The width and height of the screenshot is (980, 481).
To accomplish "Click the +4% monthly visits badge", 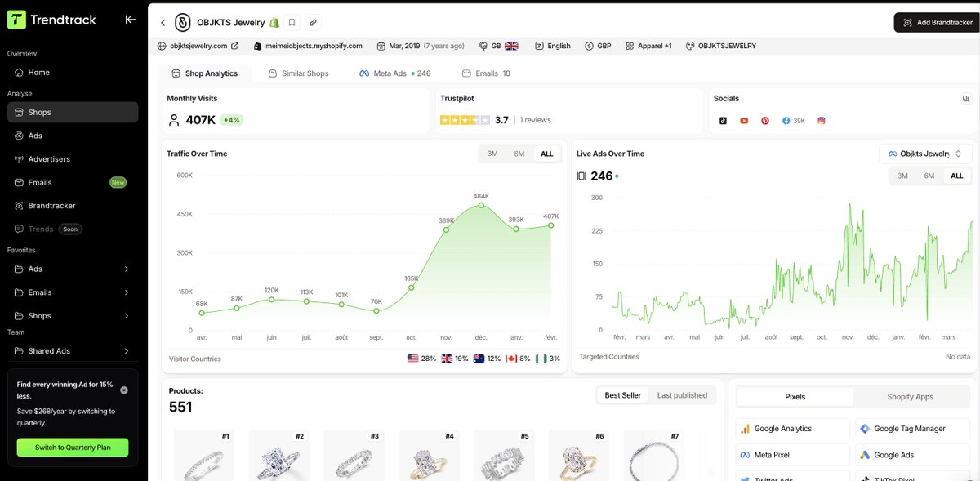I will (x=231, y=120).
